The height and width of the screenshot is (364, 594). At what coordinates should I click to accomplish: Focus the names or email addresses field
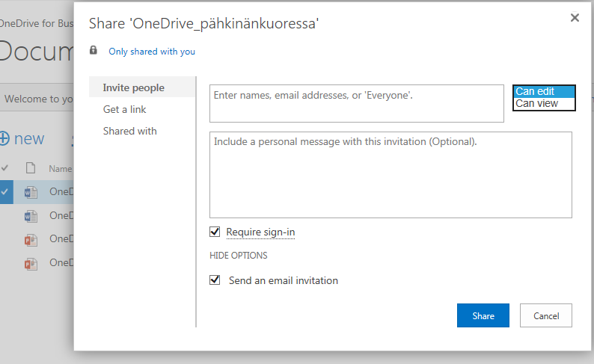point(357,103)
